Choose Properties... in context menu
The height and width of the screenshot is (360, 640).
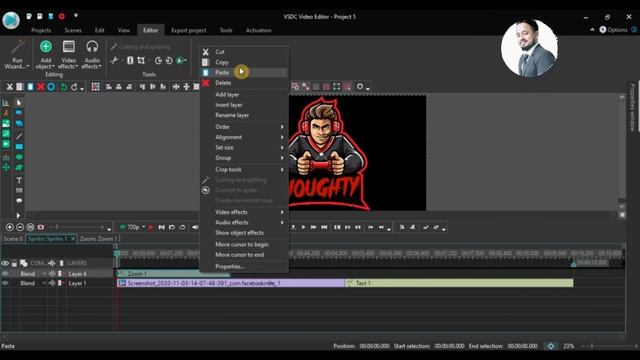(244, 267)
